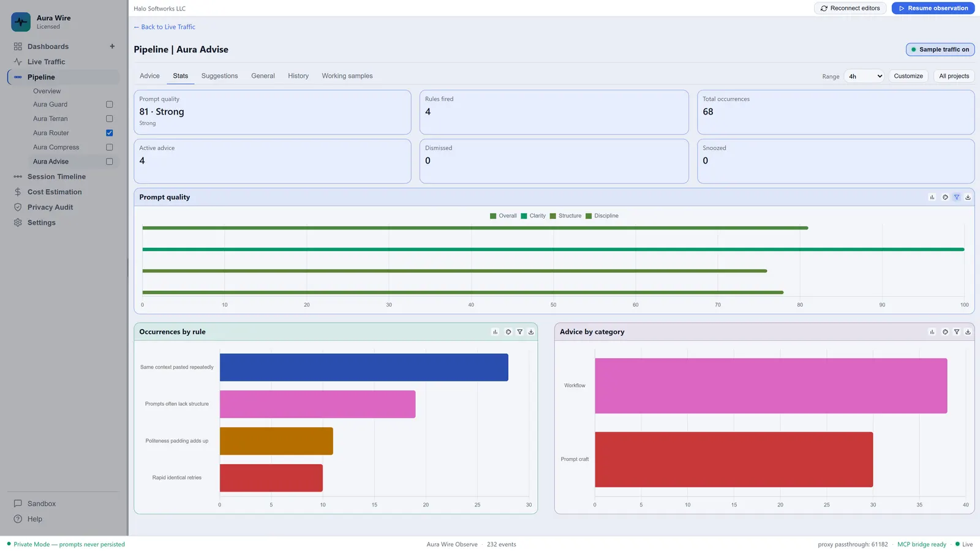980x551 pixels.
Task: Download the Occurrences by rule chart
Action: pyautogui.click(x=531, y=332)
